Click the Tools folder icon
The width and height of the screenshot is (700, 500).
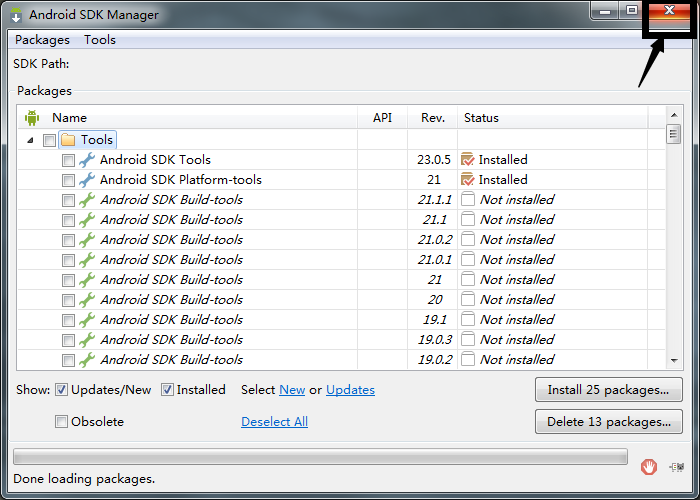pyautogui.click(x=68, y=140)
